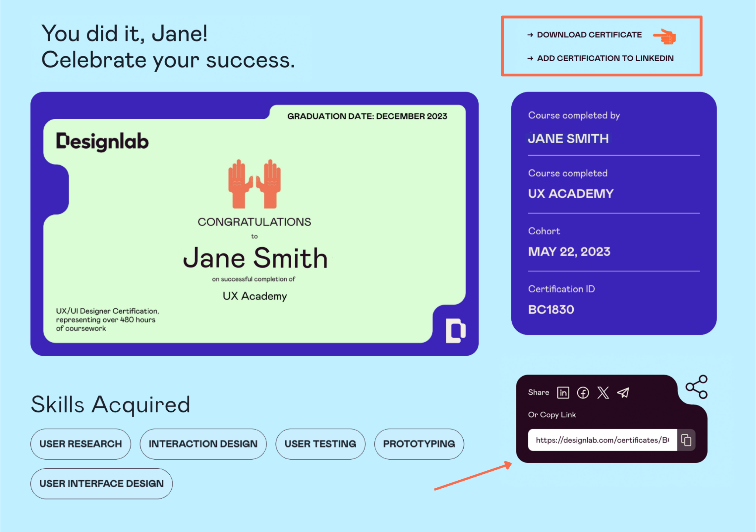The width and height of the screenshot is (756, 532).
Task: Click the Certification ID BC1830
Action: 551,309
